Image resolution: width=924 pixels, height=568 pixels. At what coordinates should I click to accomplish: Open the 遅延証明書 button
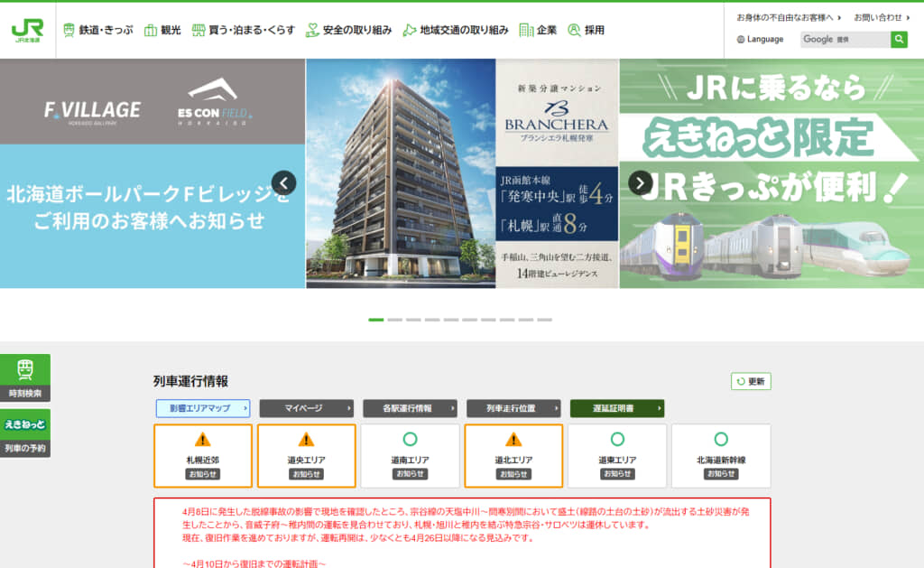[x=617, y=408]
